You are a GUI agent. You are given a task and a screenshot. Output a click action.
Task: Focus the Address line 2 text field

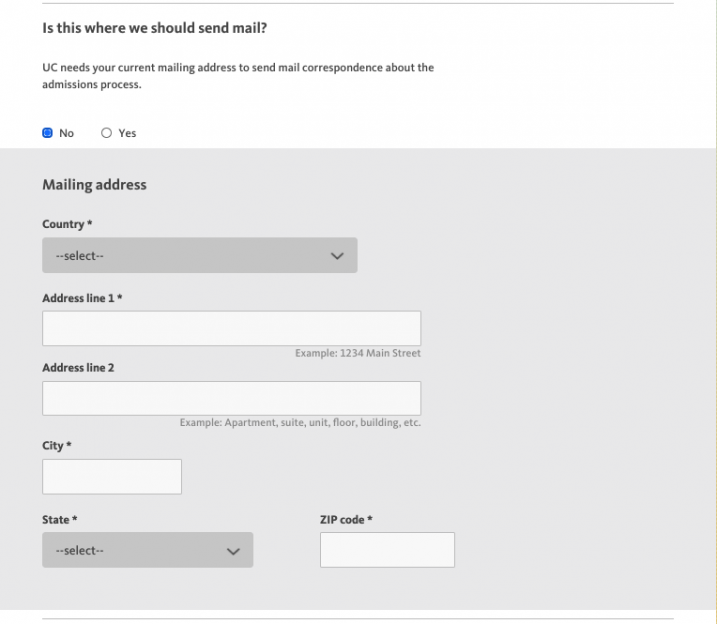(231, 398)
